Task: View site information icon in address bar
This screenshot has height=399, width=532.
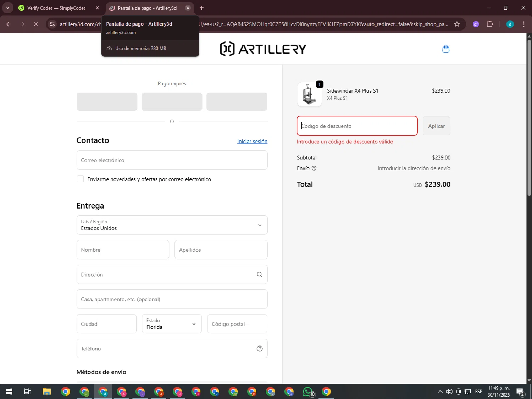Action: [52, 24]
